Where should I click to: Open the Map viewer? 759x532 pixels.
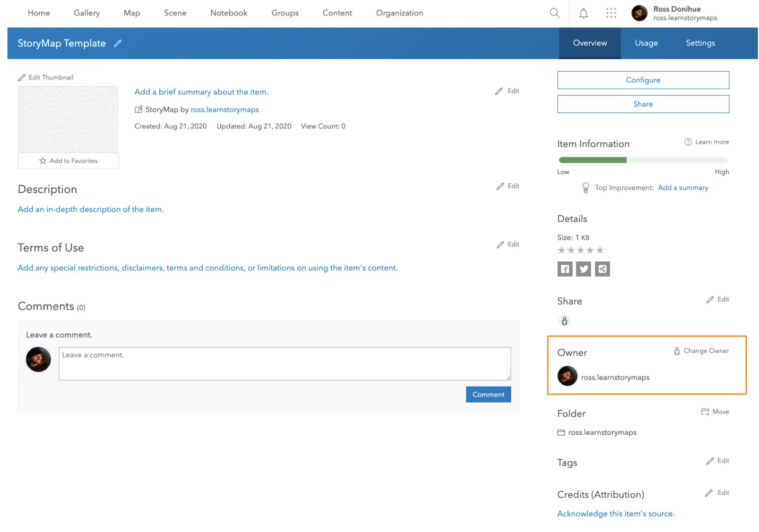pos(132,13)
